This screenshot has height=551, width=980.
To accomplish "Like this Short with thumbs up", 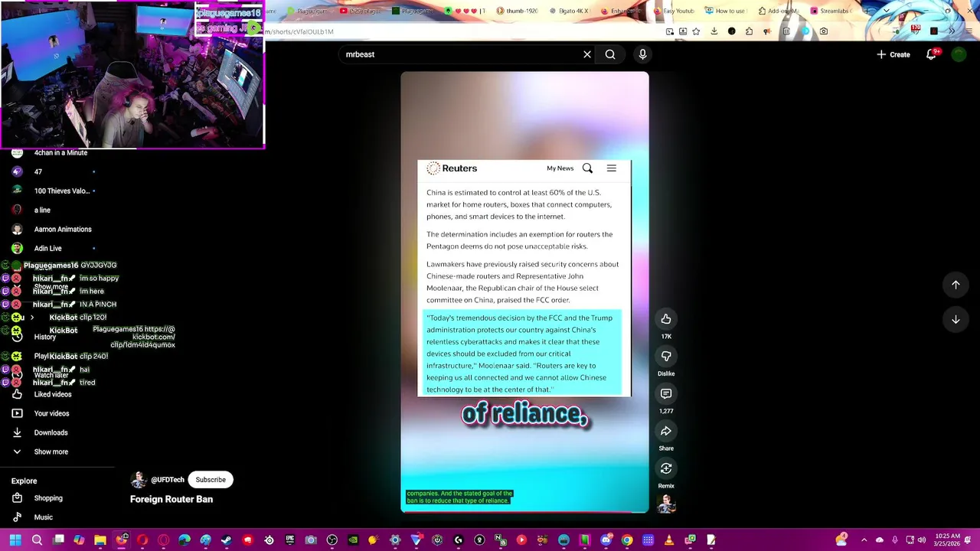I will tap(666, 319).
